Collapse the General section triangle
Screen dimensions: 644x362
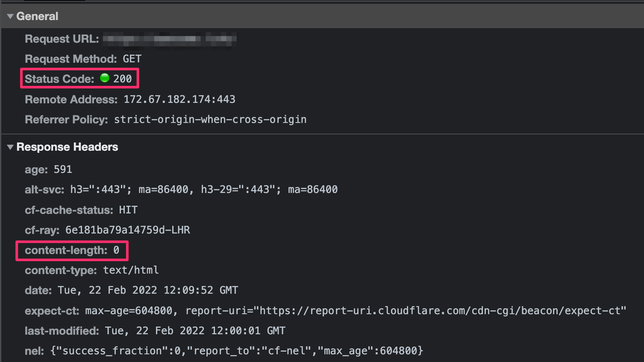(10, 17)
